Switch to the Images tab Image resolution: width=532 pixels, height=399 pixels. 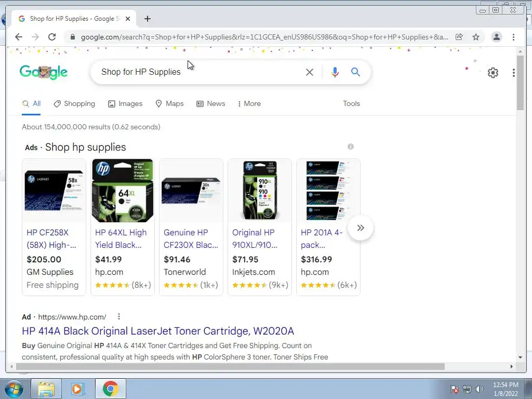125,103
